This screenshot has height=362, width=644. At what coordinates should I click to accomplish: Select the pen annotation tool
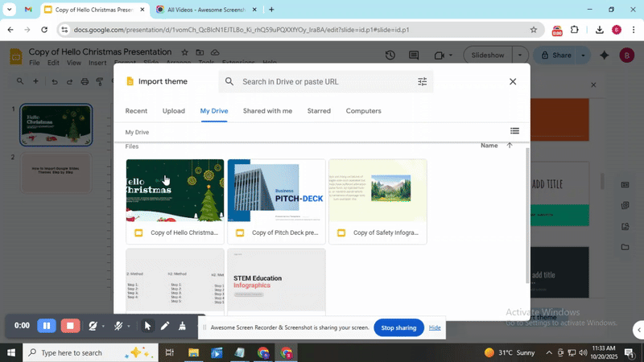tap(165, 326)
